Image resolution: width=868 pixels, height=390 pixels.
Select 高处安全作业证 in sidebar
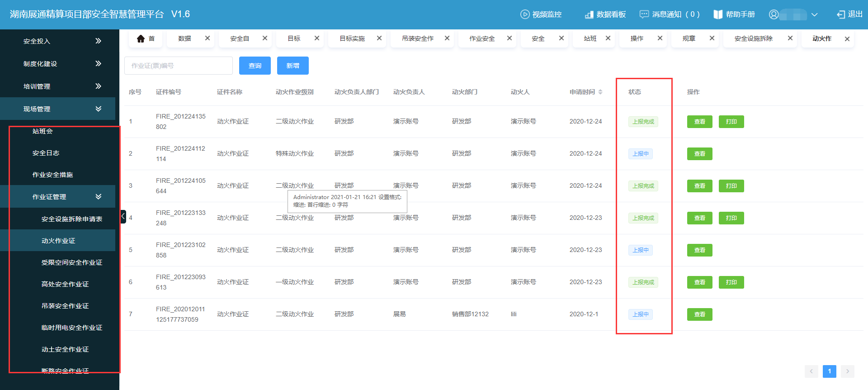click(65, 284)
